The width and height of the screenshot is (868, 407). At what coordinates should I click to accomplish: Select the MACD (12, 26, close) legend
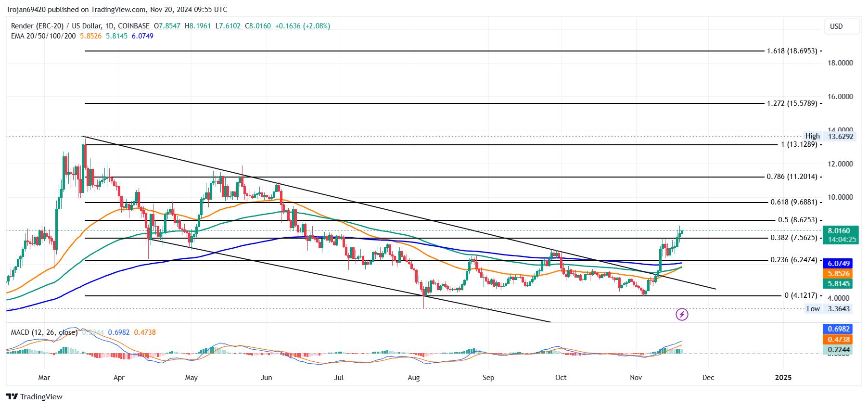pyautogui.click(x=44, y=332)
